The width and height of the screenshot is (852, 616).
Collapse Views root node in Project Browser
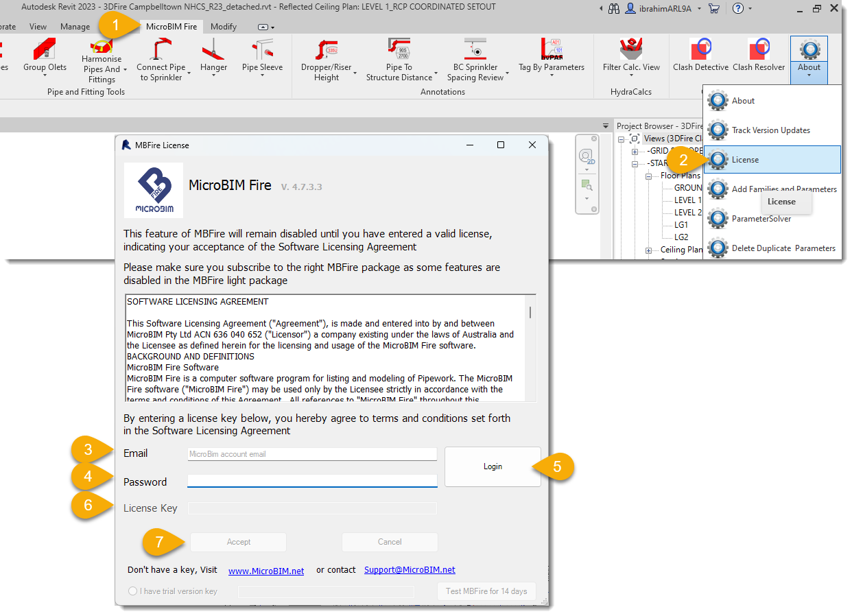click(622, 139)
